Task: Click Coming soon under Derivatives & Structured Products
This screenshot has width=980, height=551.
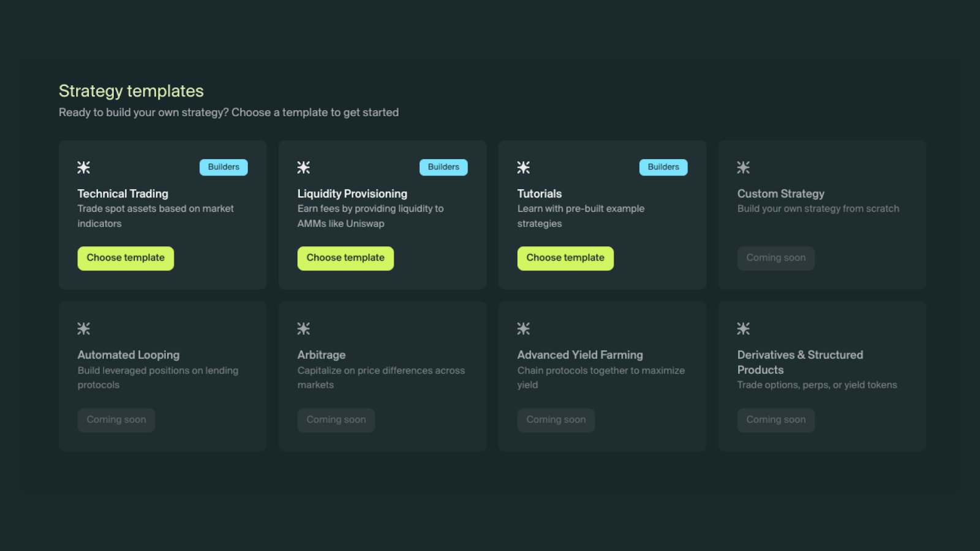Action: pyautogui.click(x=776, y=420)
